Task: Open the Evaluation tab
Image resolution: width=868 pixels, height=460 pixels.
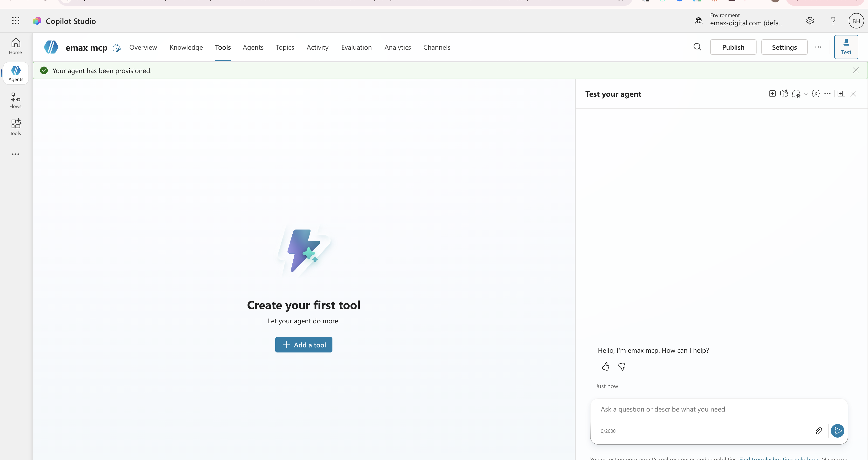Action: 357,47
